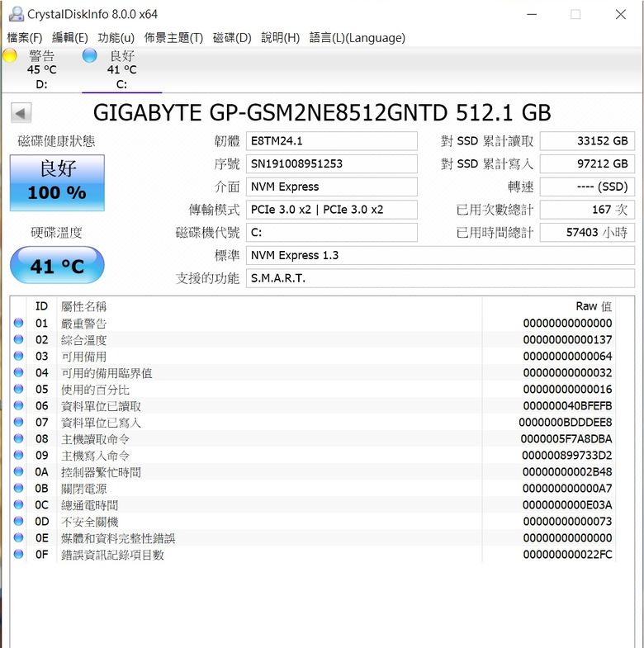This screenshot has height=648, width=644.
Task: Select the 總通電時間 attribute row
Action: [x=313, y=504]
